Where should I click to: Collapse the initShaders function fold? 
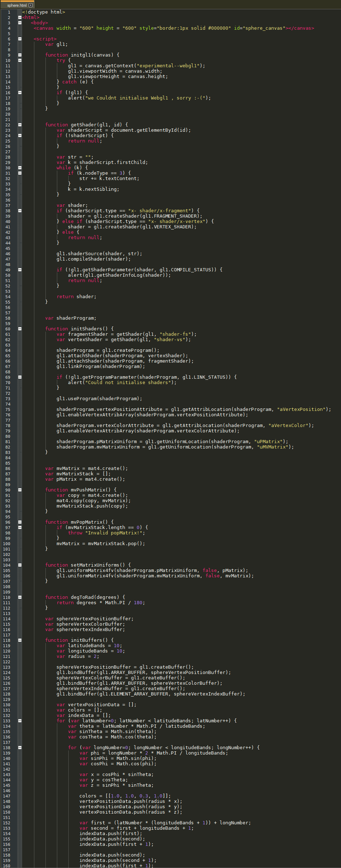[x=20, y=329]
